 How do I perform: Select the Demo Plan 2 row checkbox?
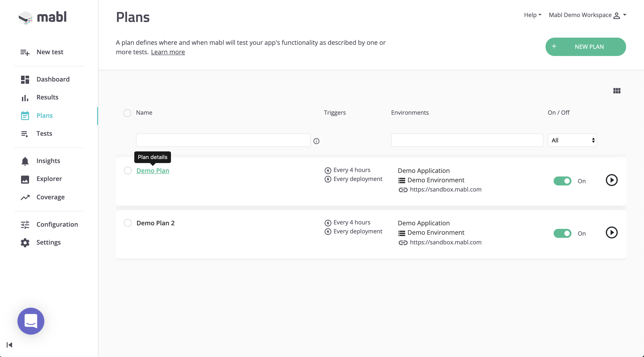click(128, 223)
